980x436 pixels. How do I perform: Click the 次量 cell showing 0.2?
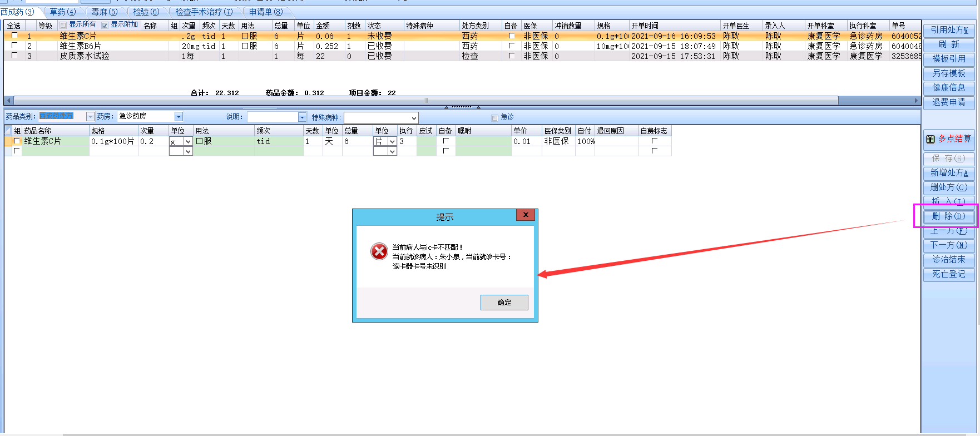point(153,141)
